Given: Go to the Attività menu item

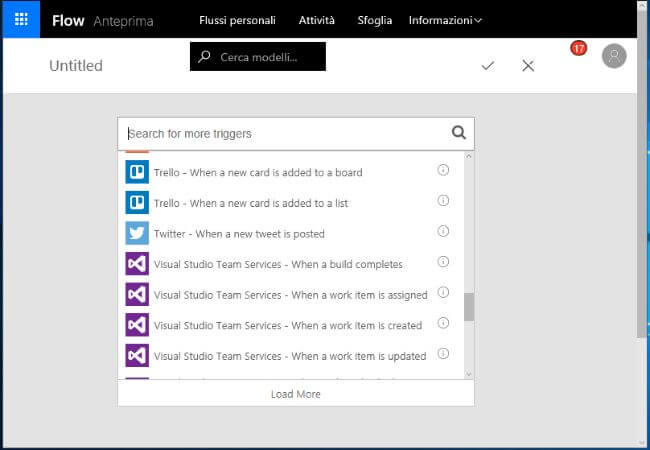Looking at the screenshot, I should coord(317,20).
